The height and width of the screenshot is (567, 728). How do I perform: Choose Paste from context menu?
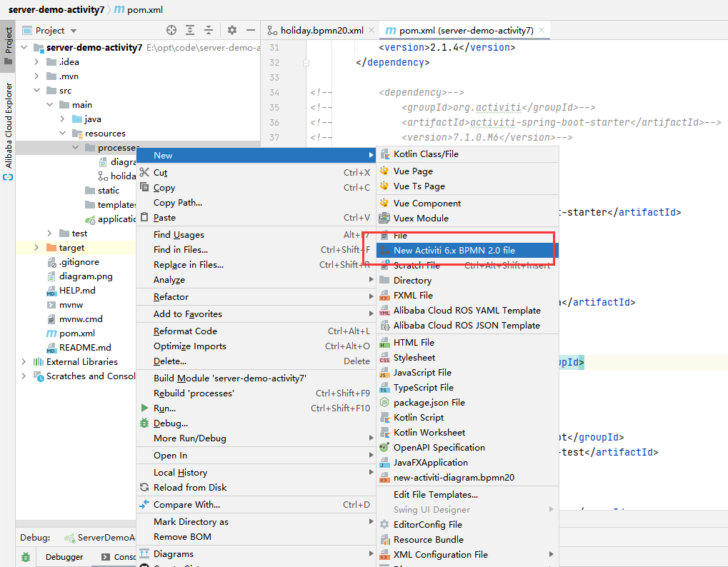[256, 218]
